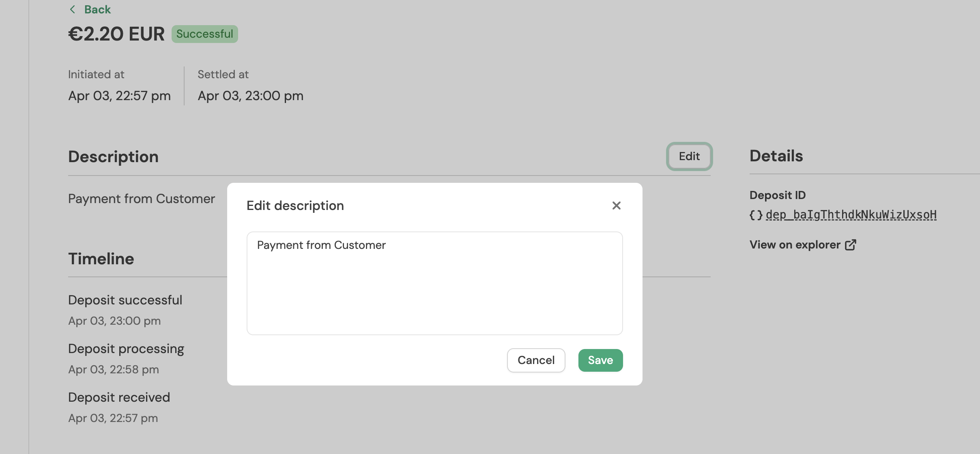Screen dimensions: 980x454
Task: Close the Edit description dialog
Action: click(x=616, y=206)
